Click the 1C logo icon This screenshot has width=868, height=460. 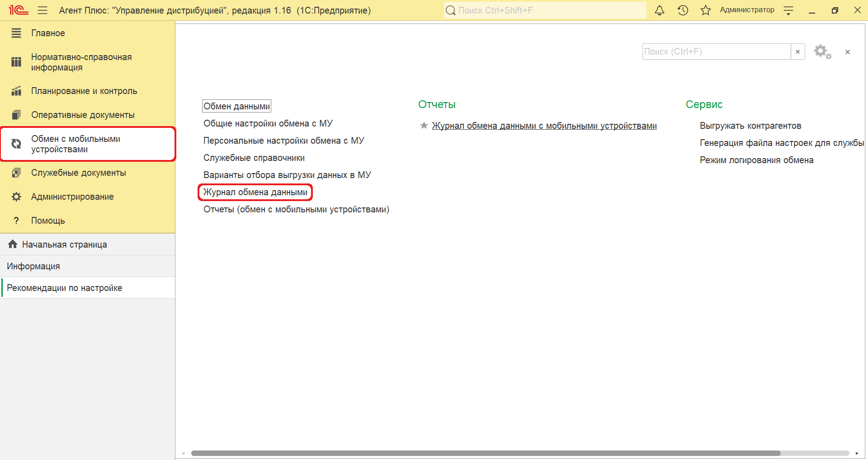[x=19, y=10]
